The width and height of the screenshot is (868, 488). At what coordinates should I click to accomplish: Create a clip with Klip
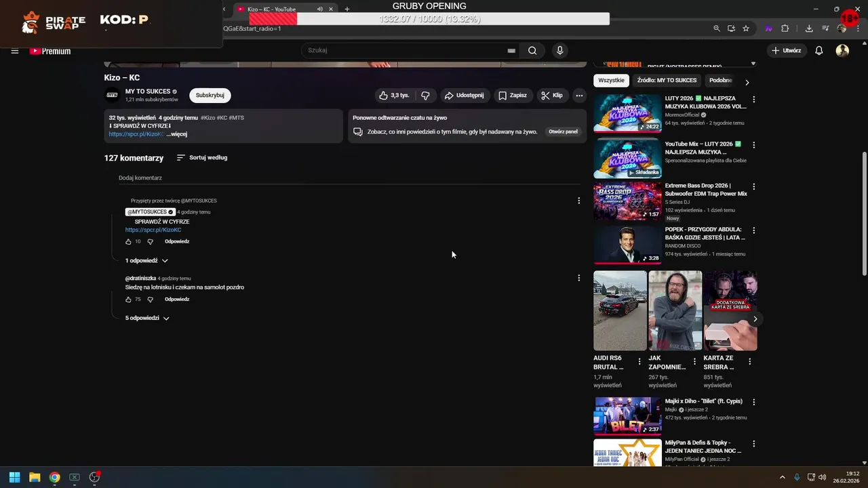click(552, 96)
